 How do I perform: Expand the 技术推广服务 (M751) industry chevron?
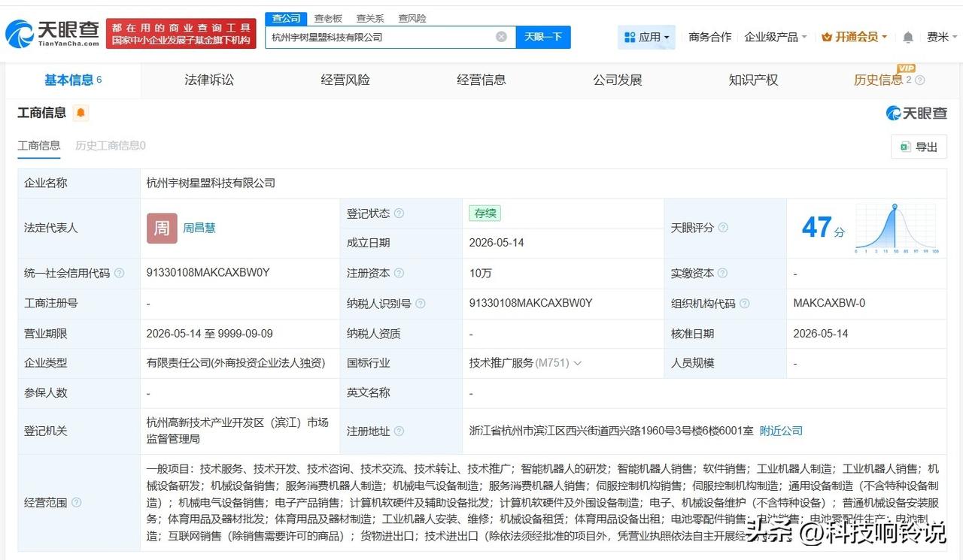(578, 363)
